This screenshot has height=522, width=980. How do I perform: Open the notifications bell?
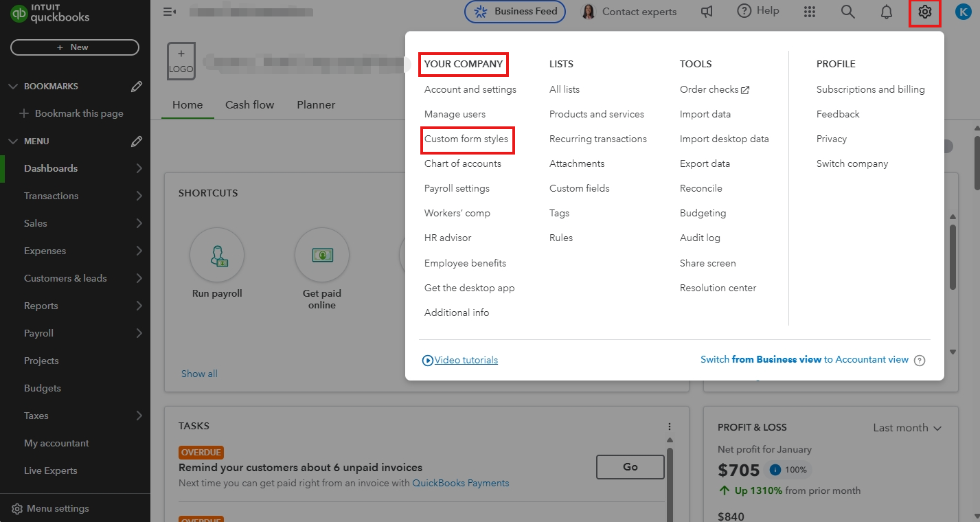[x=886, y=12]
